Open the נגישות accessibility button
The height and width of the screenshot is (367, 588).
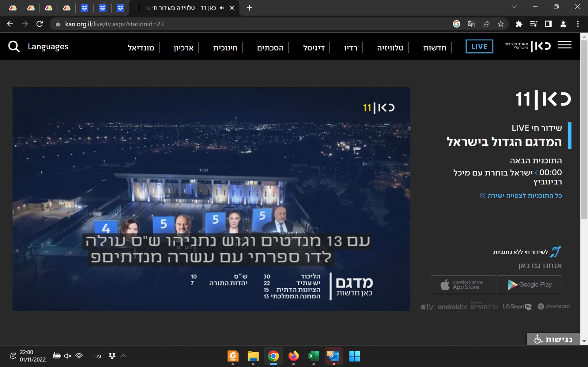click(x=553, y=339)
